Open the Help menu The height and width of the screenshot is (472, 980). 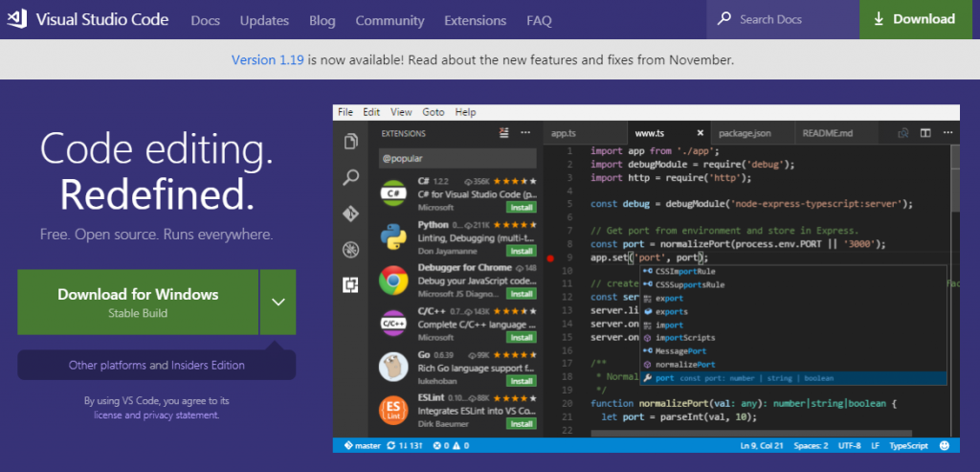point(466,113)
